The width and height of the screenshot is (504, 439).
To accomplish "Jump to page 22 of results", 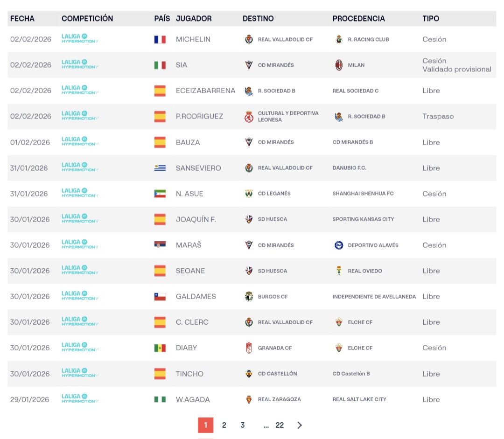I will tap(280, 425).
